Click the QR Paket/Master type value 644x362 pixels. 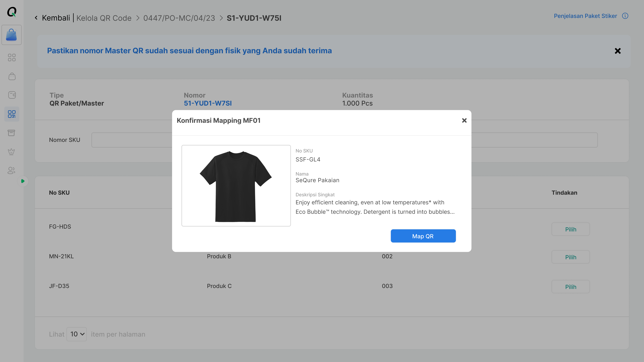[76, 103]
